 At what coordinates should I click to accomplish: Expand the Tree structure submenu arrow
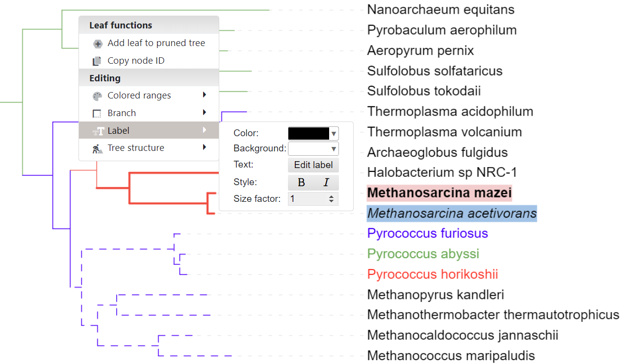click(x=204, y=147)
